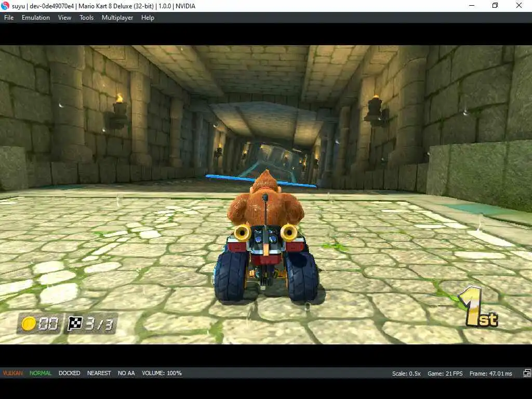Click the suyu app icon in title bar
Image resolution: width=532 pixels, height=399 pixels.
(x=5, y=6)
